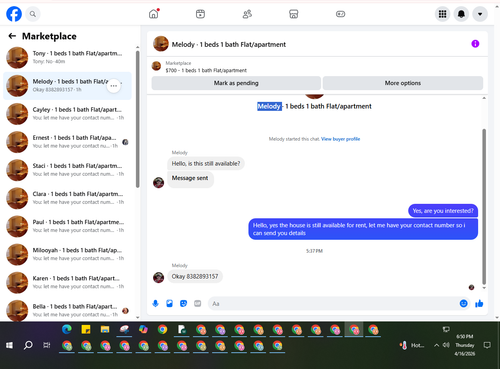Click the "Yes, are you interested?" message
The width and height of the screenshot is (500, 369).
[x=443, y=211]
